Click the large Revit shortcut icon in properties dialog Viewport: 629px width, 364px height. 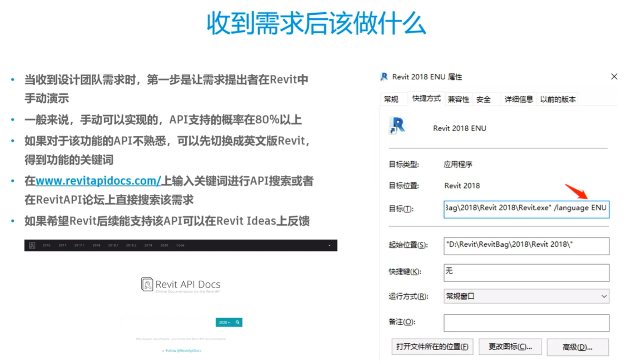coord(397,125)
